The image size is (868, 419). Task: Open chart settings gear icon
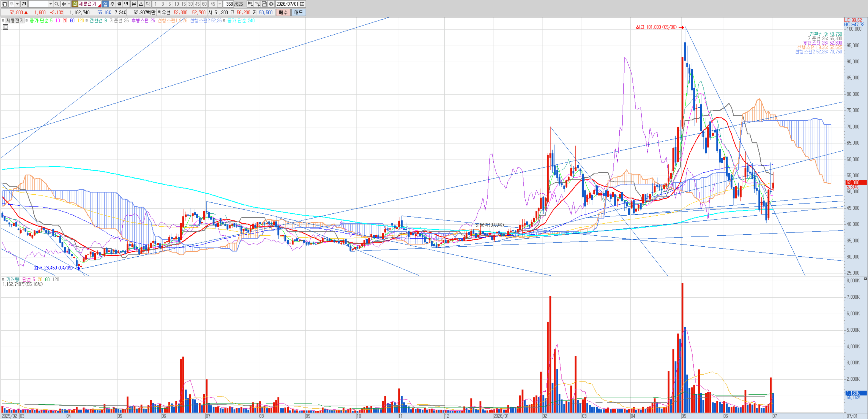(x=271, y=4)
